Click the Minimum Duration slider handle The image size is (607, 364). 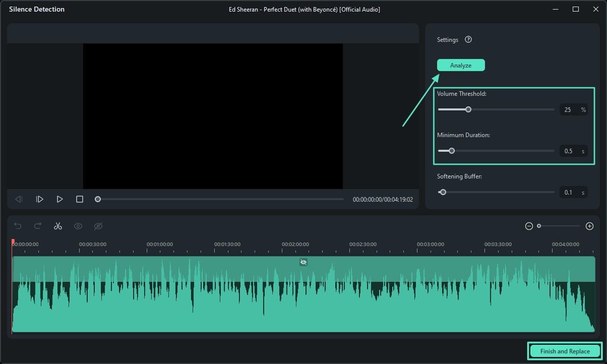click(x=452, y=151)
